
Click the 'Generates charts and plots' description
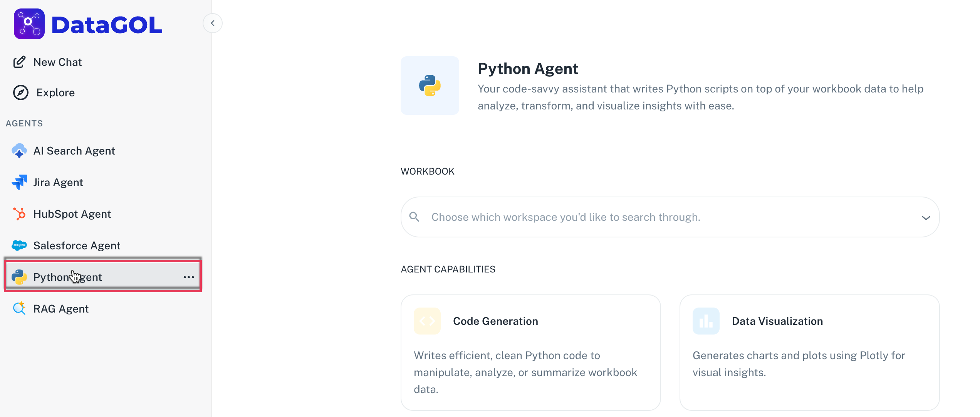[x=799, y=364]
